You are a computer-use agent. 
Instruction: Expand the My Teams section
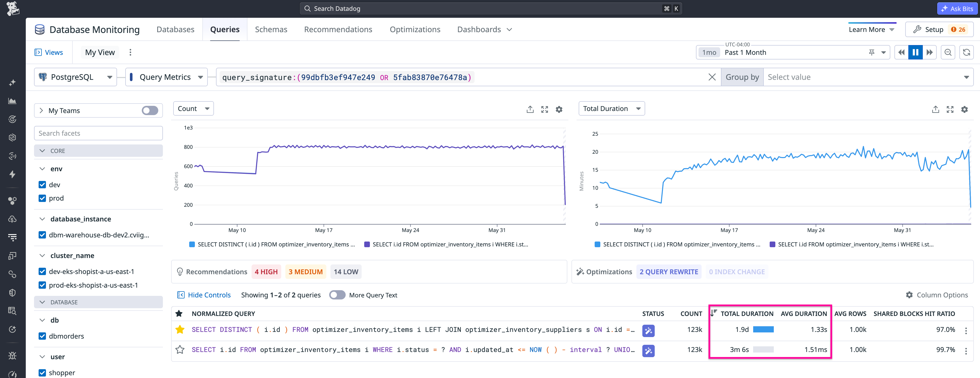click(x=41, y=110)
